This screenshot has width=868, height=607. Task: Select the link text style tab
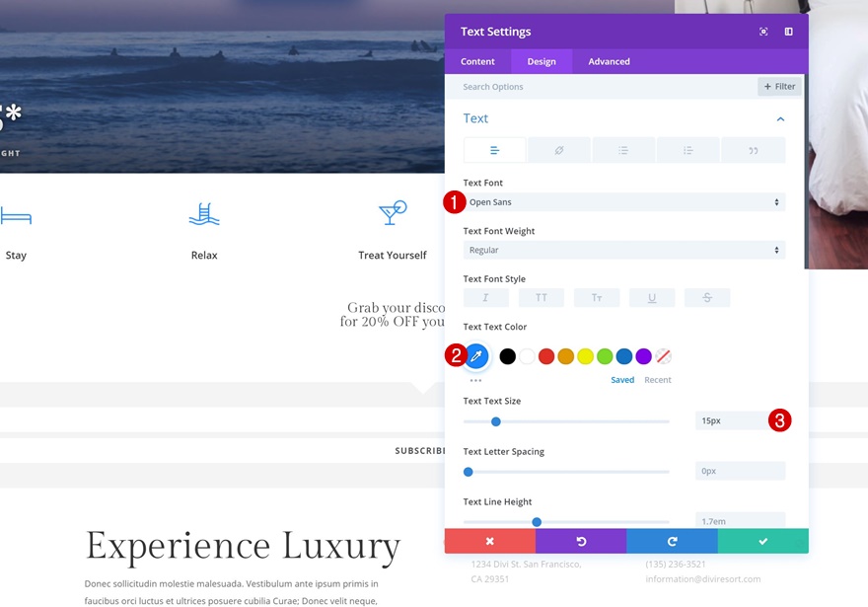pyautogui.click(x=559, y=150)
